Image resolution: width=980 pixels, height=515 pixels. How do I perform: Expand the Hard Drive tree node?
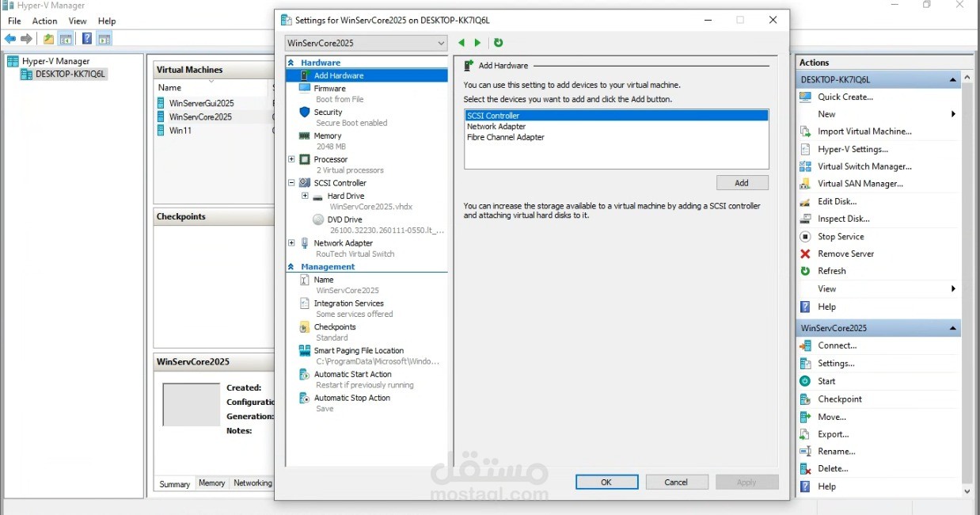point(305,196)
